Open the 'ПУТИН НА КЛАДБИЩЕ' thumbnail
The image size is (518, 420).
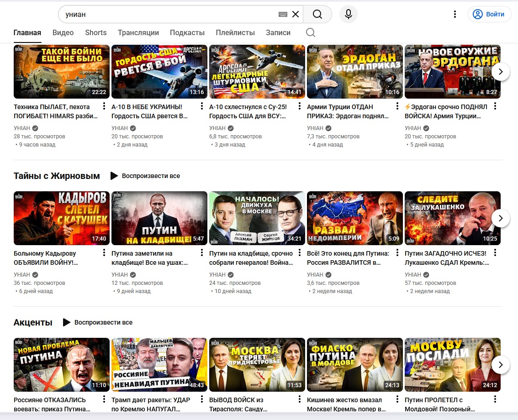pos(159,218)
